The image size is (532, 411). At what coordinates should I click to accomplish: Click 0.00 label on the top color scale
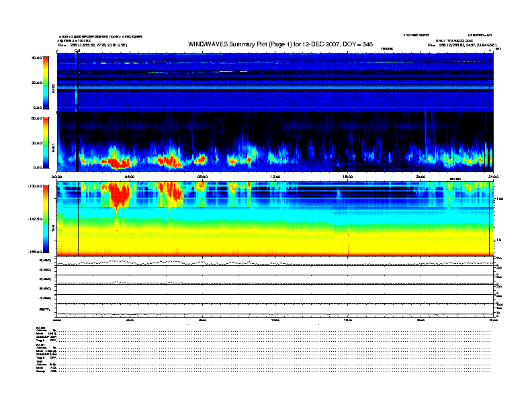coord(38,107)
